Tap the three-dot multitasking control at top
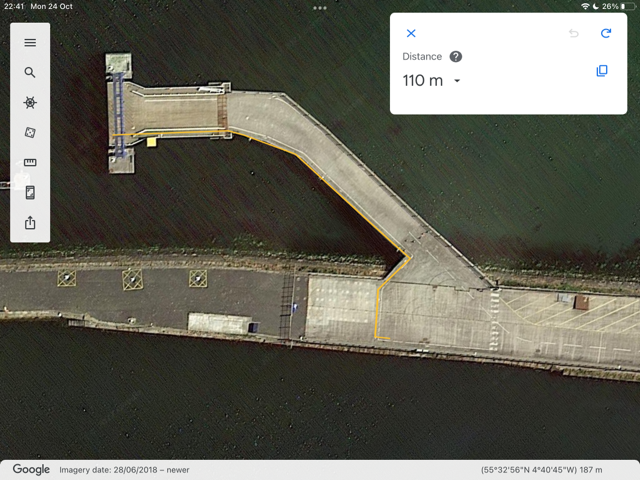The height and width of the screenshot is (480, 640). coord(320,8)
